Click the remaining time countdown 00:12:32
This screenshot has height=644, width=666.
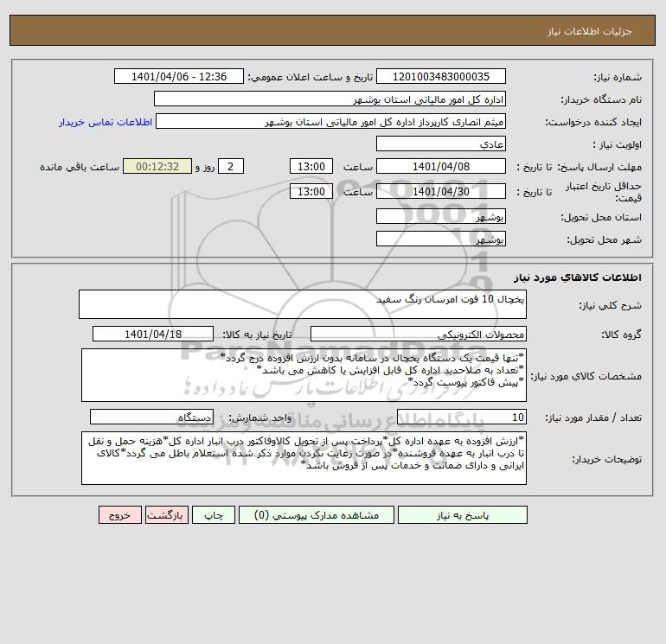pos(157,167)
